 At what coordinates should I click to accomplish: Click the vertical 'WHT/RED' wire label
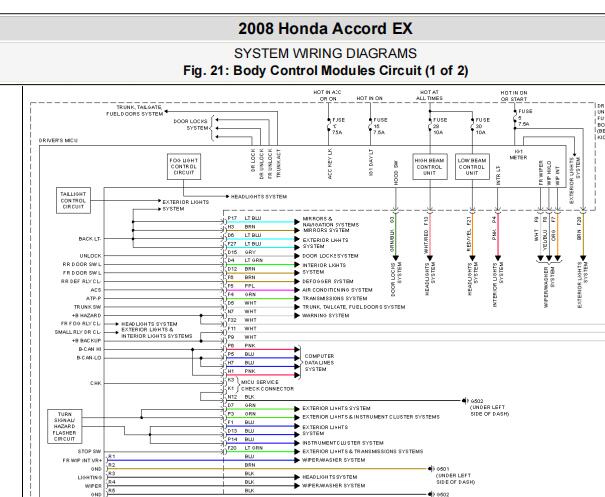pos(426,242)
